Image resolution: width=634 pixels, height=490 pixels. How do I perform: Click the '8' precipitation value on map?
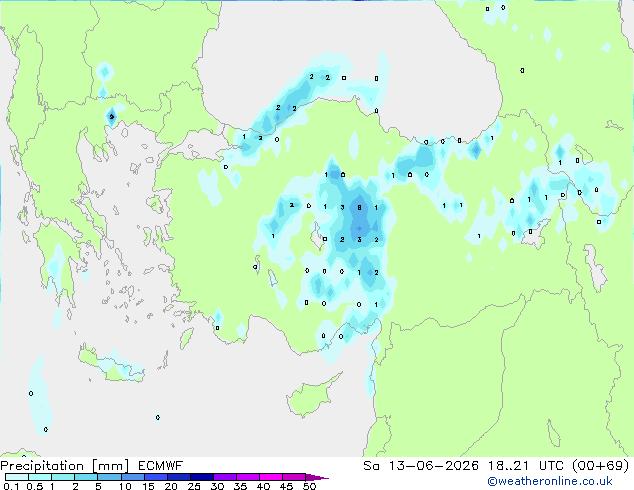pos(359,207)
